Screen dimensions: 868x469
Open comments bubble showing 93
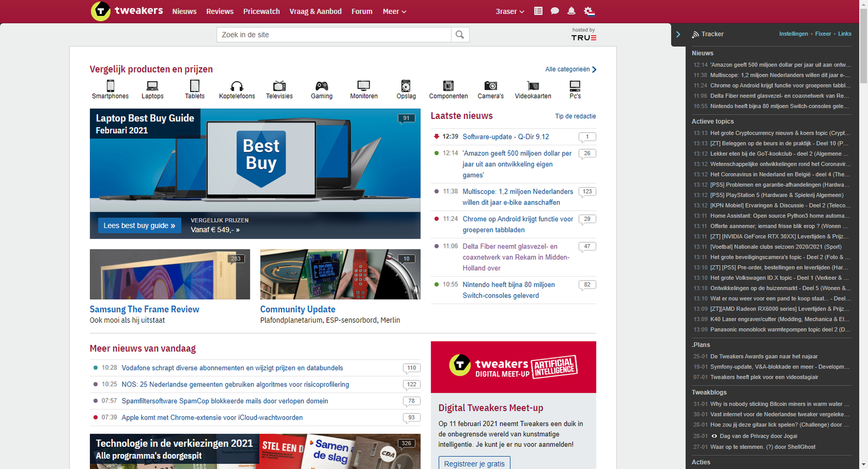coord(411,418)
